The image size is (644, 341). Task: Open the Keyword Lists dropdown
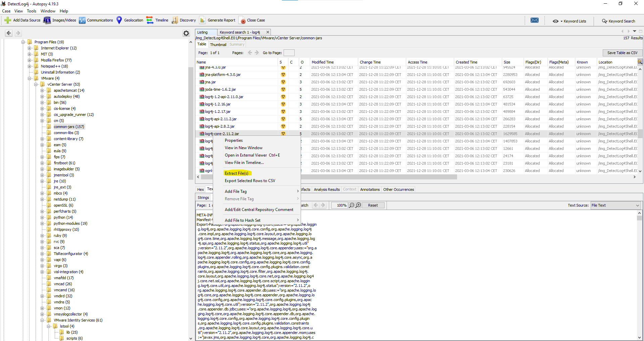pos(570,21)
